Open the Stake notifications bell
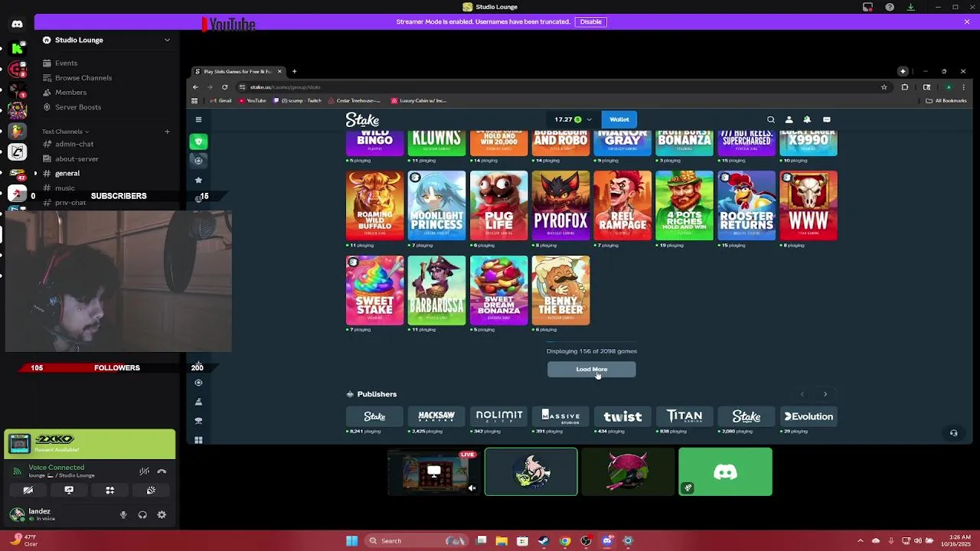This screenshot has height=551, width=980. tap(807, 119)
